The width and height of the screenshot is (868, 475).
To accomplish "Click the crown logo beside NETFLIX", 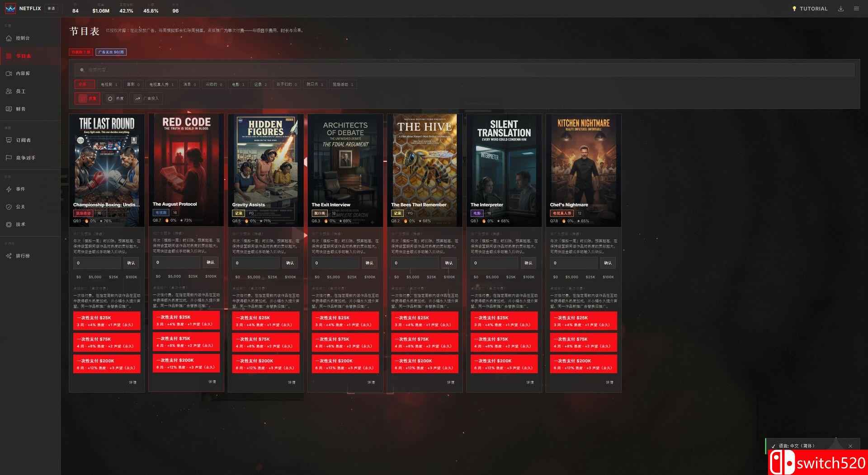I will click(x=10, y=9).
